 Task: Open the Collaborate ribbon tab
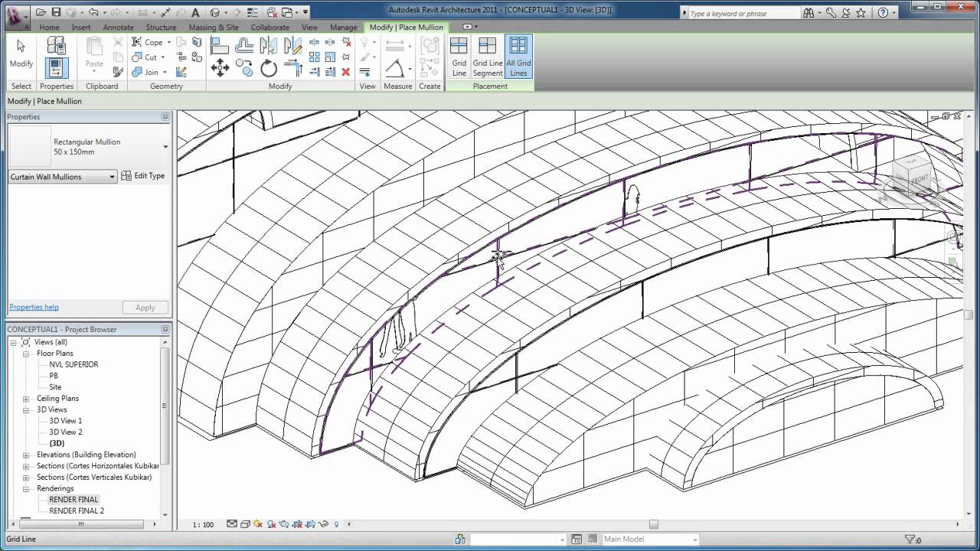click(x=269, y=27)
